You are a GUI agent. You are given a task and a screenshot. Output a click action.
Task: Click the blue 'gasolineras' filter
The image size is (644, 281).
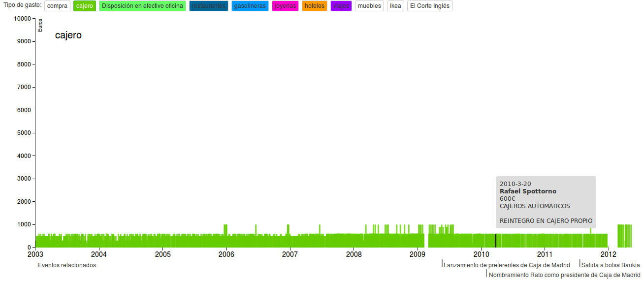click(x=250, y=6)
